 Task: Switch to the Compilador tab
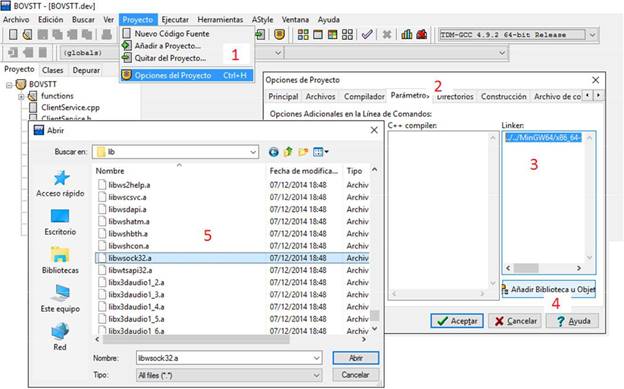coord(364,96)
